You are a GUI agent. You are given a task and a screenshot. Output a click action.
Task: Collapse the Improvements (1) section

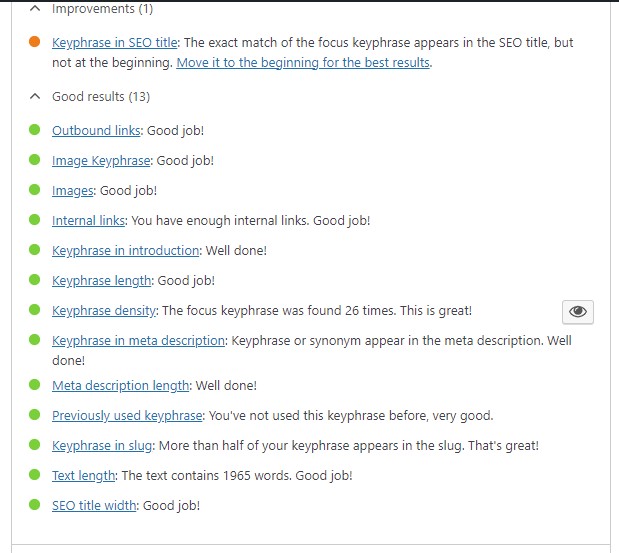(x=91, y=8)
